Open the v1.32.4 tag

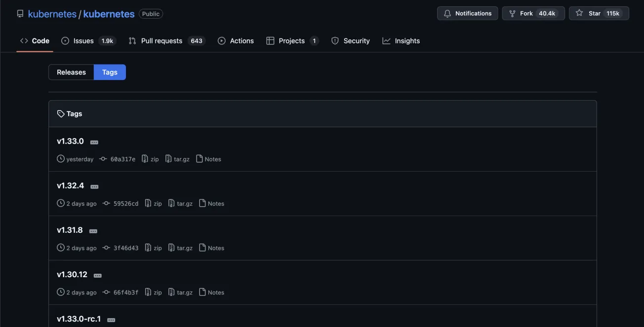tap(70, 185)
